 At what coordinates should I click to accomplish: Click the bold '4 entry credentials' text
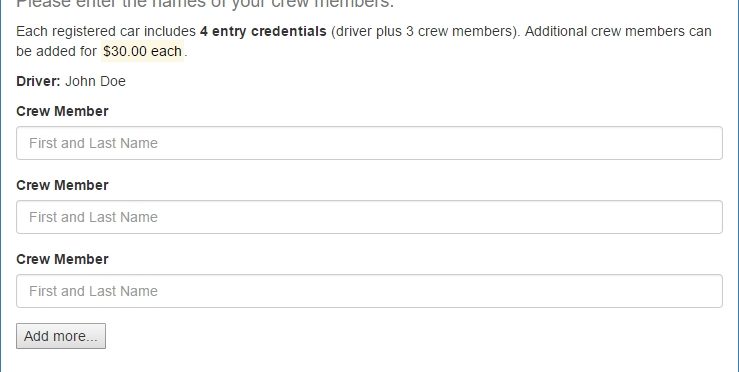(263, 32)
